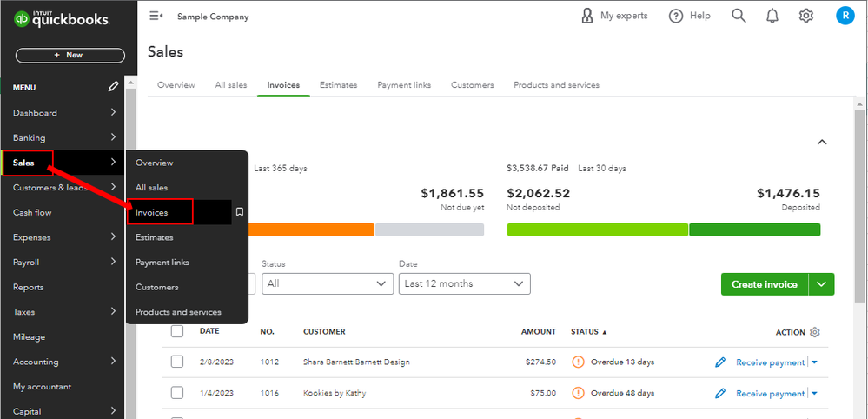868x419 pixels.
Task: Open My experts icon
Action: 587,16
